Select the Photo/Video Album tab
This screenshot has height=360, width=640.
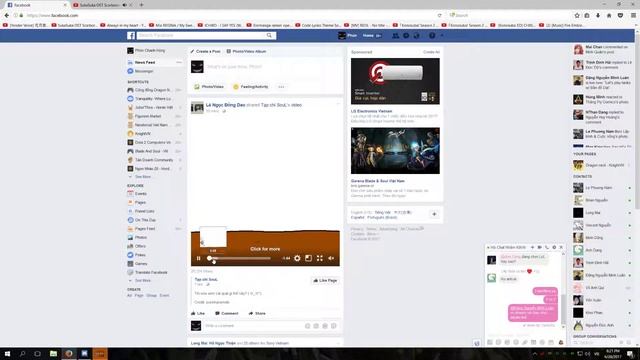pyautogui.click(x=247, y=51)
